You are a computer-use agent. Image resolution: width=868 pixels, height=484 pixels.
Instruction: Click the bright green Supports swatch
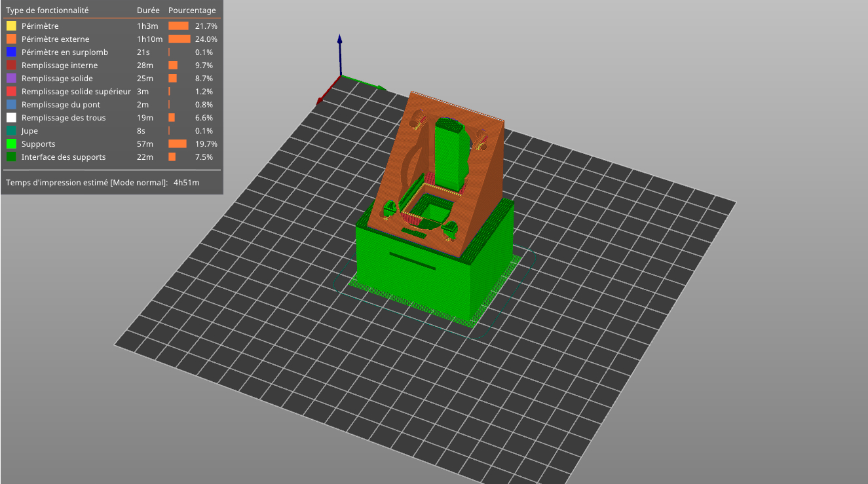coord(11,144)
